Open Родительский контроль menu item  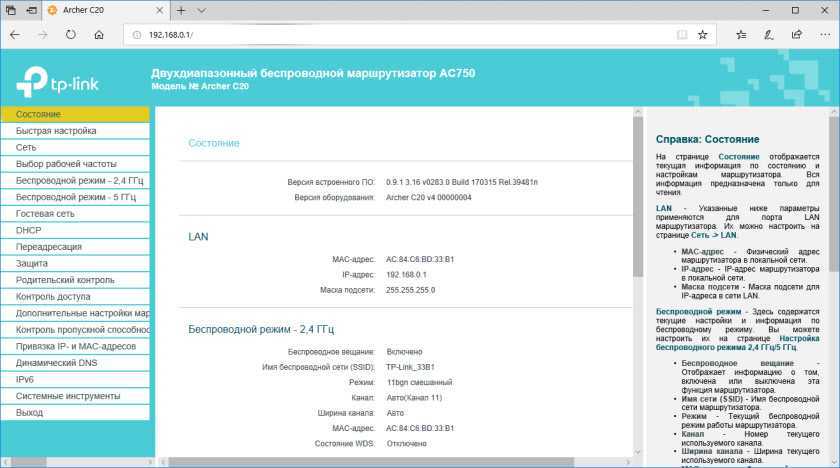(65, 280)
